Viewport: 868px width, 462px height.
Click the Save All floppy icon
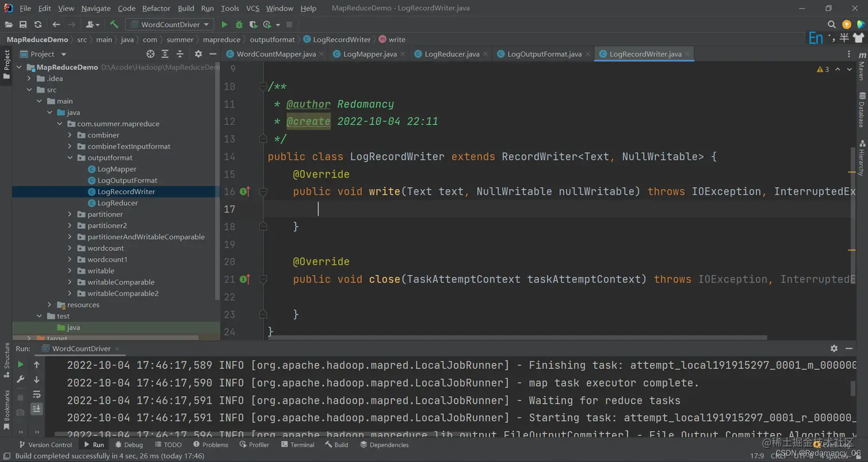coord(23,25)
